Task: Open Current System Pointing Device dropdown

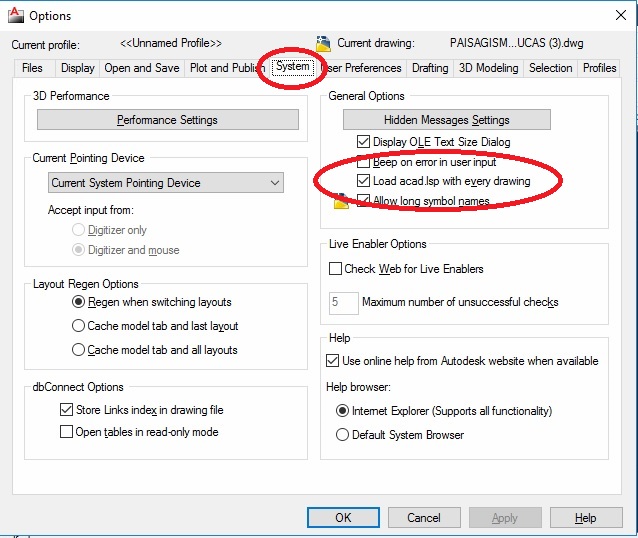Action: point(166,183)
